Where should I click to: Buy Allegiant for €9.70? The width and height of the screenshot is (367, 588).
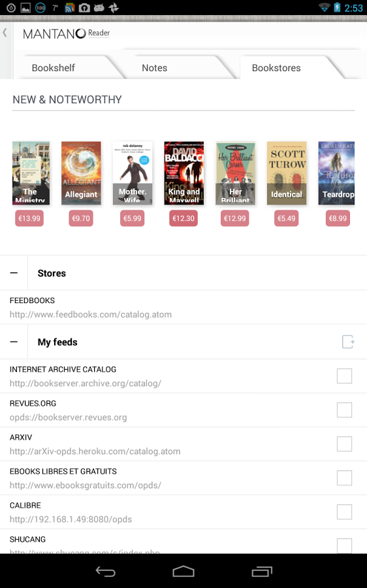pos(80,218)
